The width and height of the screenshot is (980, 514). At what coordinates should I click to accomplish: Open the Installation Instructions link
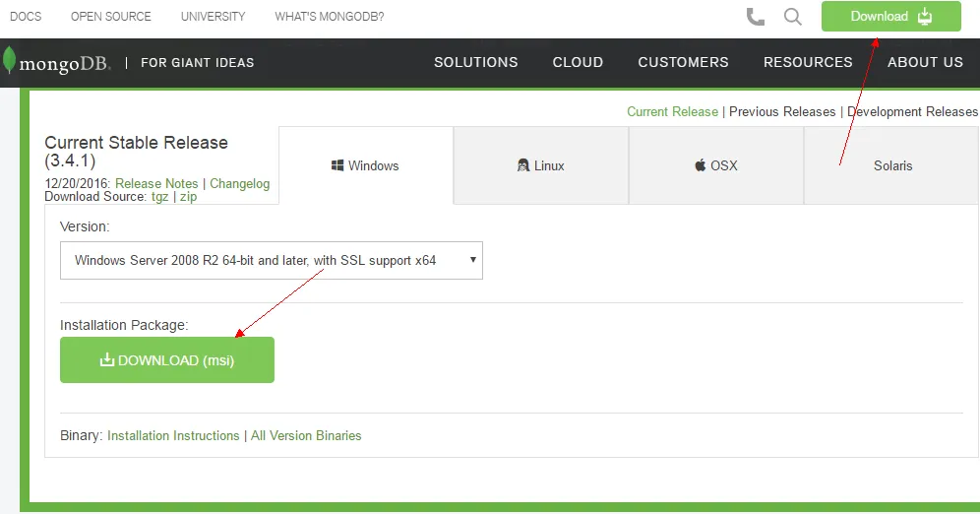pos(173,435)
